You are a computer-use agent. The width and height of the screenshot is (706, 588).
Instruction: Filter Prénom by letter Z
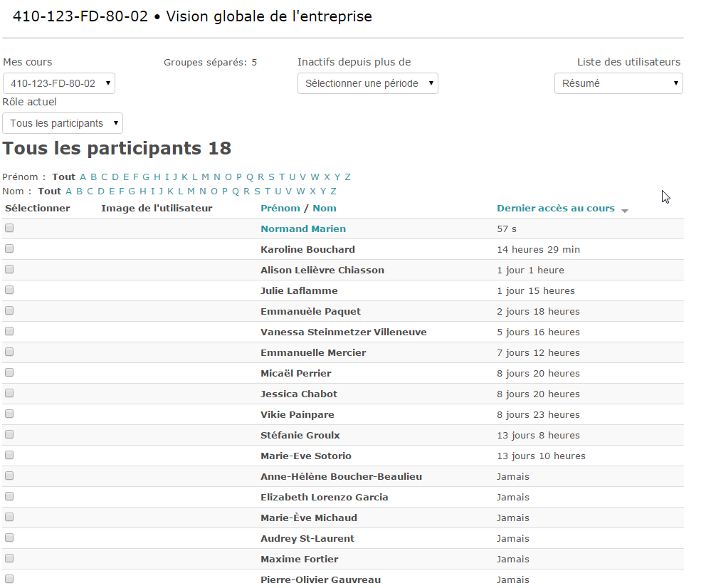click(347, 177)
